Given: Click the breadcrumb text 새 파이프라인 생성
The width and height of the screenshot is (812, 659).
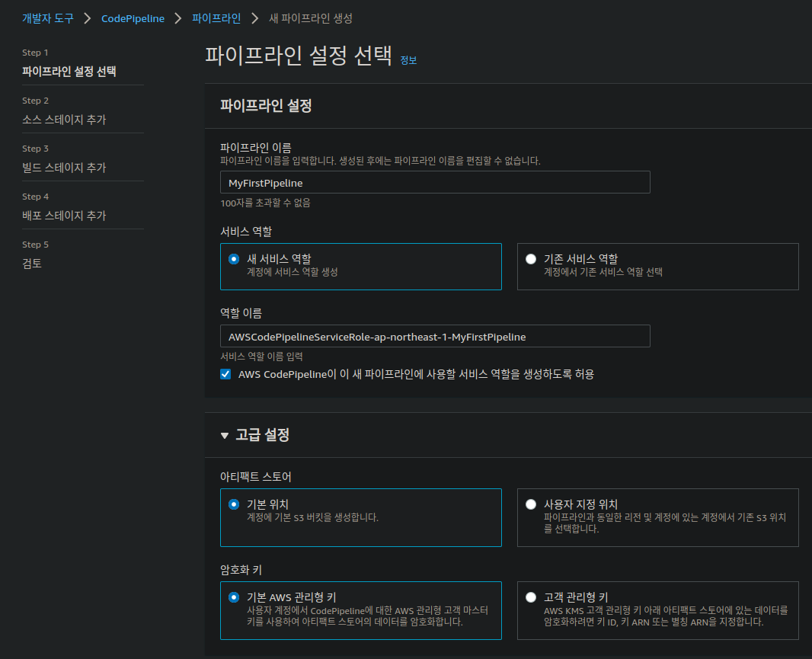Looking at the screenshot, I should point(311,18).
